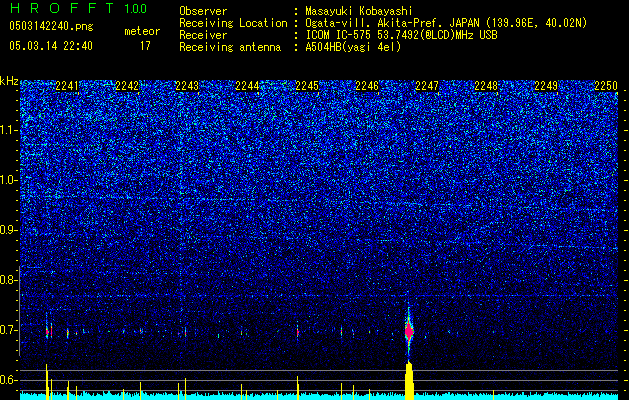Click the 2250 time marker
The height and width of the screenshot is (400, 629).
pos(606,86)
